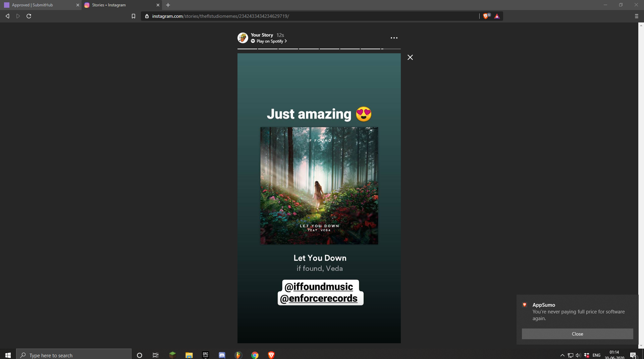Viewport: 644px width, 359px height.
Task: Open Epic Games launcher from taskbar
Action: click(x=205, y=355)
